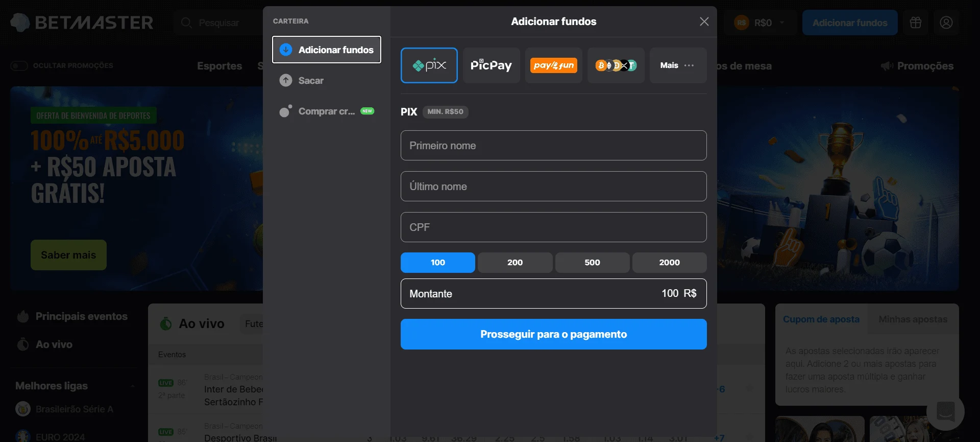
Task: Click Prosseguir para o pagamento
Action: pyautogui.click(x=553, y=334)
